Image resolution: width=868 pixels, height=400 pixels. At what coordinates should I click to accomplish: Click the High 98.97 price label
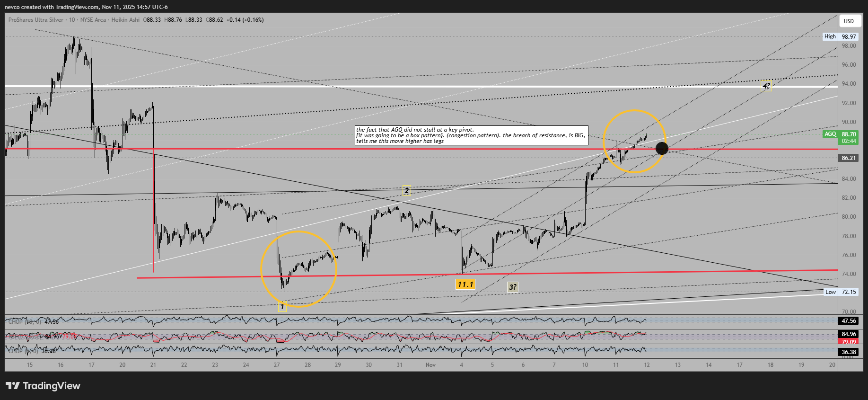click(x=840, y=36)
